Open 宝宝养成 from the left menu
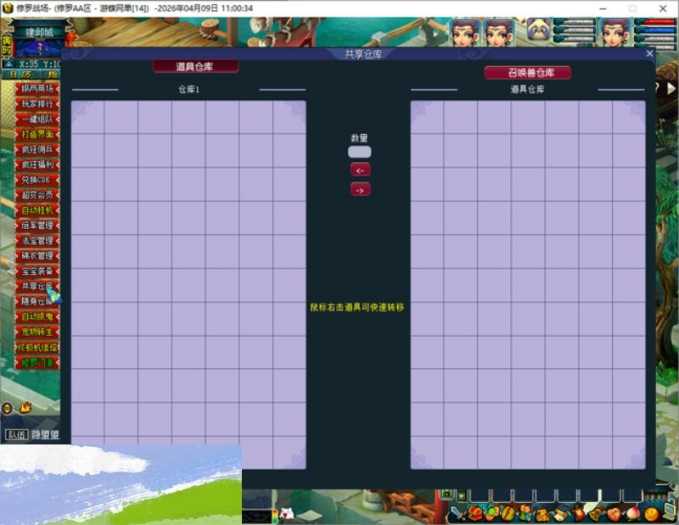 (37, 271)
